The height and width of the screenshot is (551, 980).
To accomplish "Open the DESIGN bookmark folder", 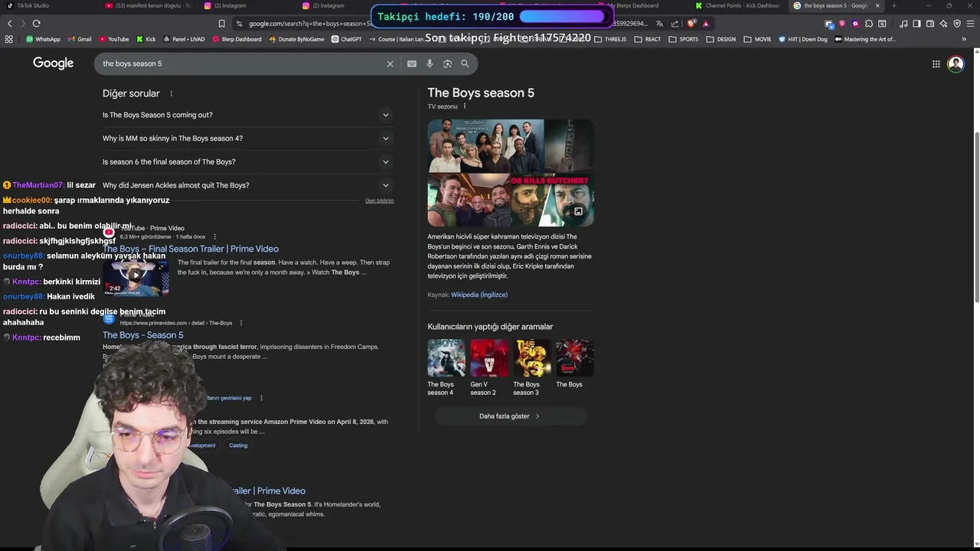I will pyautogui.click(x=720, y=39).
